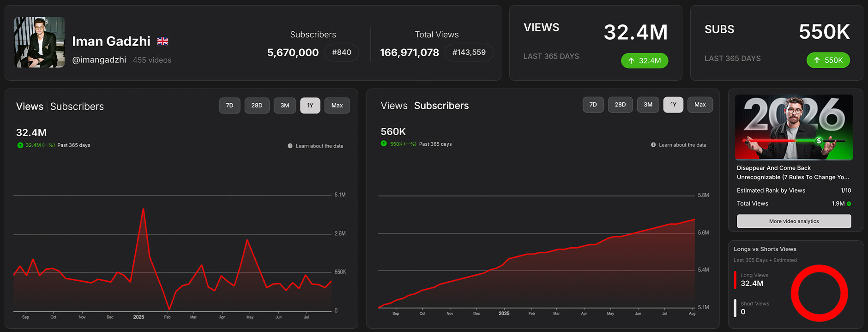Click Iman Gadzhi's profile picture

(x=39, y=42)
